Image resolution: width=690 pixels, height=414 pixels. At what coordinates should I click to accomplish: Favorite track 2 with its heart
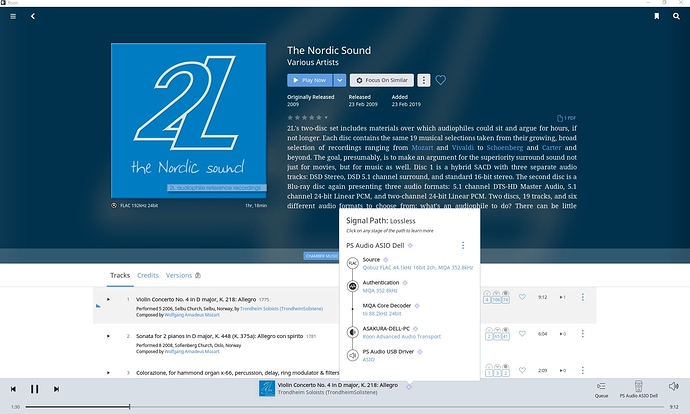click(522, 334)
